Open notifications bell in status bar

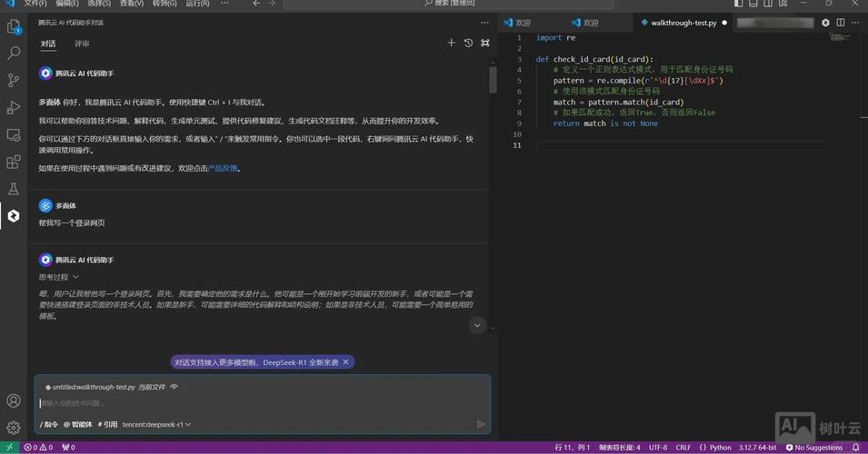coord(856,448)
